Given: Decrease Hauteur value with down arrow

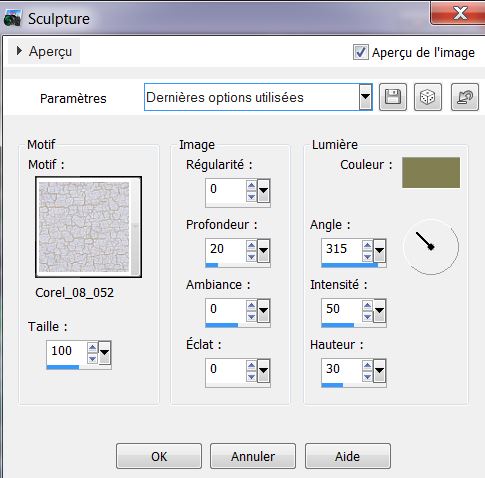Looking at the screenshot, I should [367, 377].
